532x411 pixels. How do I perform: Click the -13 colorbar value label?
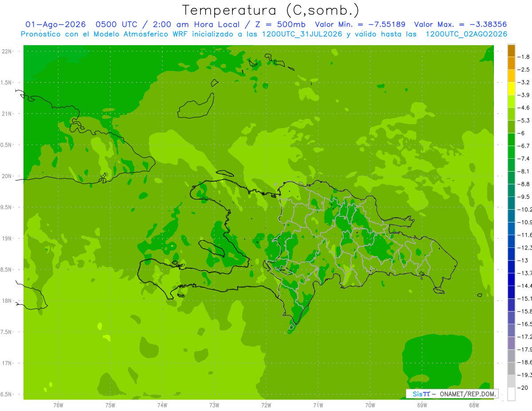point(522,260)
